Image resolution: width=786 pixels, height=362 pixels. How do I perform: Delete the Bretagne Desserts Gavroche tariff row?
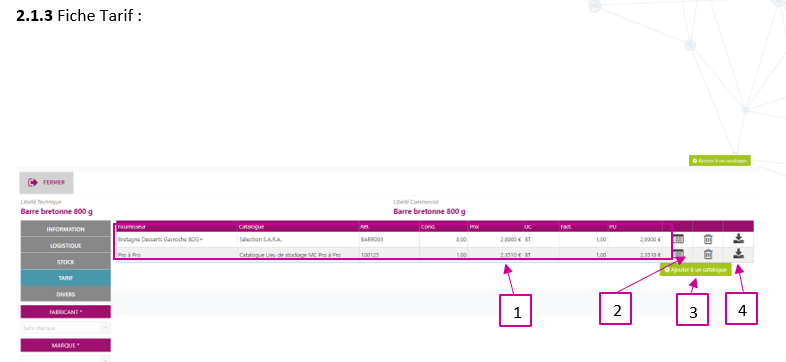tap(708, 239)
